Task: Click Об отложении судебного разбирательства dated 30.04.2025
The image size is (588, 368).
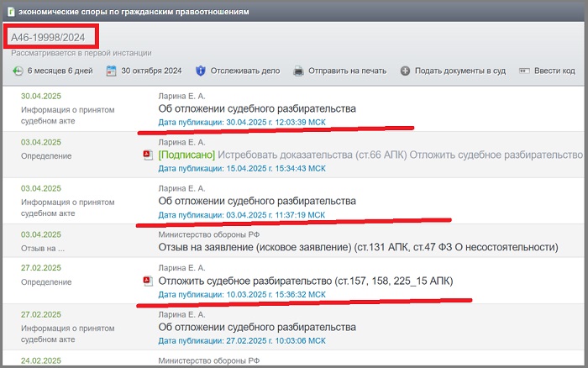Action: point(257,108)
